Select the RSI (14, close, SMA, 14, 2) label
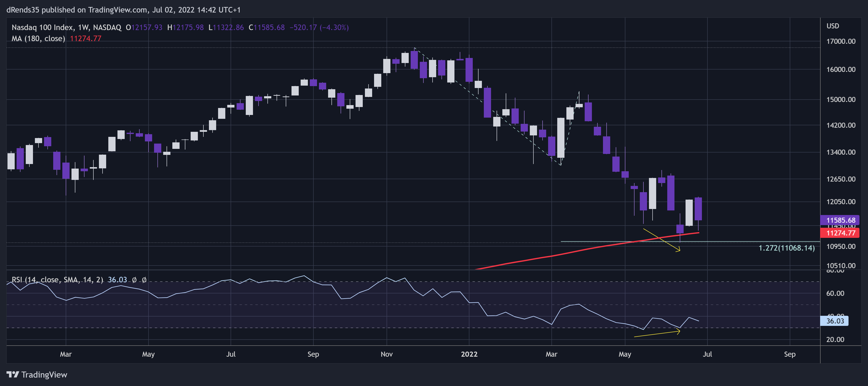This screenshot has width=868, height=386. [57, 280]
